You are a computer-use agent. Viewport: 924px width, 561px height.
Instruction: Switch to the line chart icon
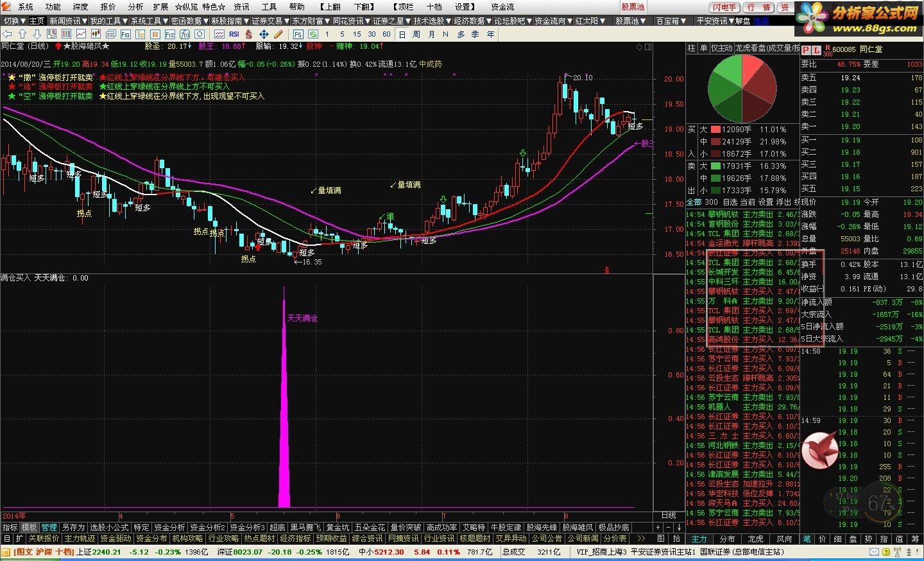pyautogui.click(x=81, y=34)
